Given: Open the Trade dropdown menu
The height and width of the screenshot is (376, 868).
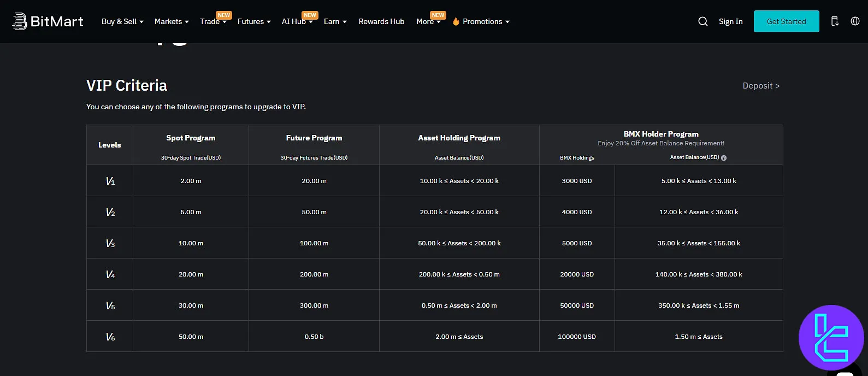Looking at the screenshot, I should coord(213,21).
